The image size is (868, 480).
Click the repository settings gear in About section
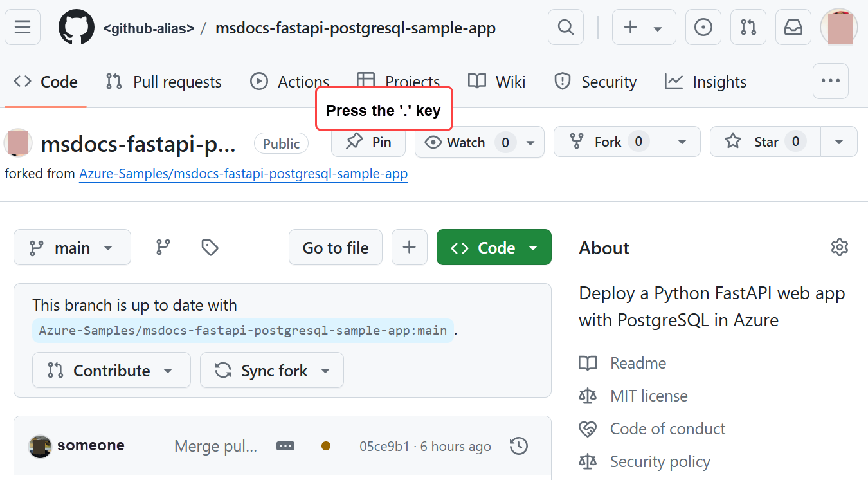click(x=840, y=247)
